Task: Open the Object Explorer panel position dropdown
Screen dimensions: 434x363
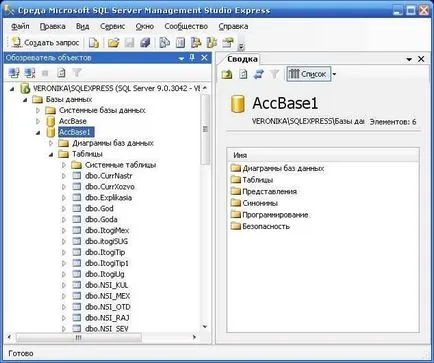Action: [x=181, y=58]
